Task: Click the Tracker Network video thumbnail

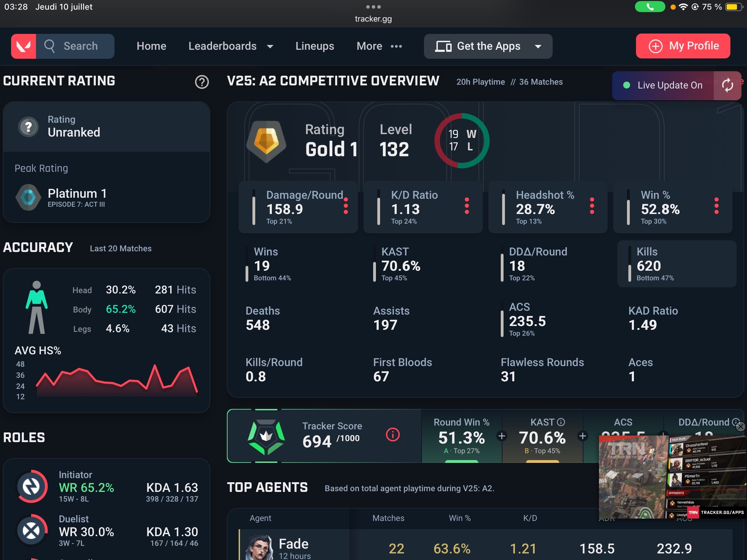Action: (673, 477)
